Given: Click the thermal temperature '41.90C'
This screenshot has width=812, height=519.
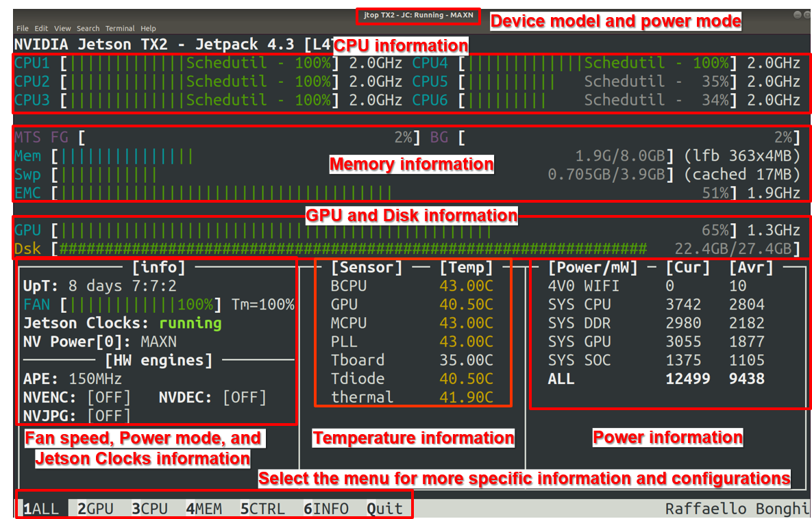Looking at the screenshot, I should [466, 397].
